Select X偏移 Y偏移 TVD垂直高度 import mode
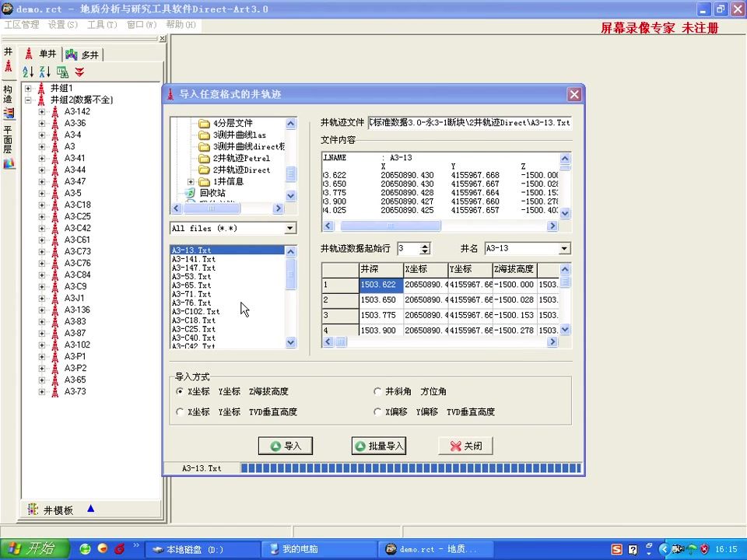 tap(377, 412)
